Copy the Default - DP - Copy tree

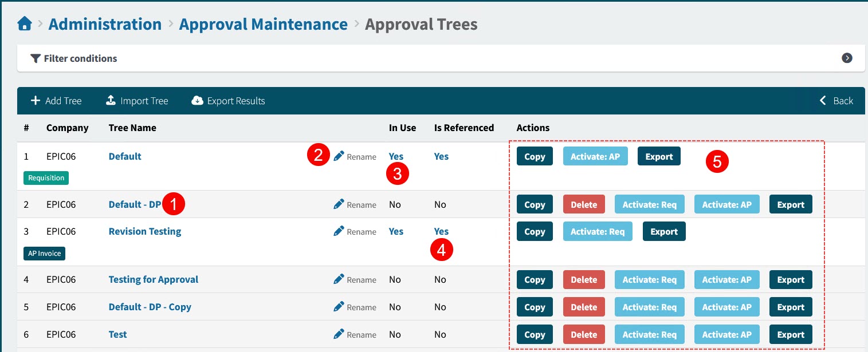[535, 307]
